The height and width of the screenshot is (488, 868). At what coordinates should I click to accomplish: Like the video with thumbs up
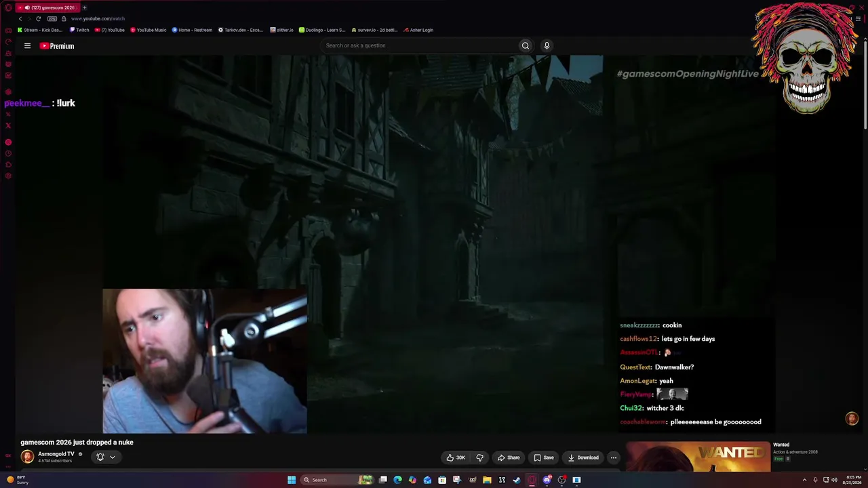click(x=456, y=457)
